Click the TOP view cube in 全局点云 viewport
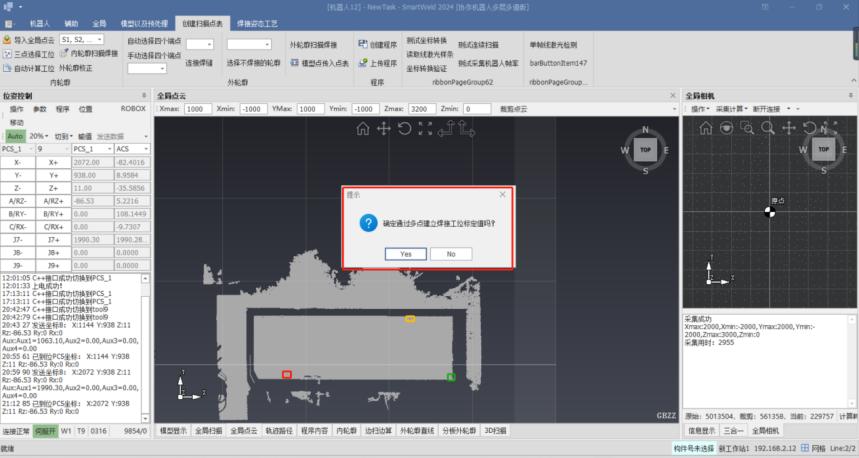This screenshot has width=859, height=458. point(645,149)
